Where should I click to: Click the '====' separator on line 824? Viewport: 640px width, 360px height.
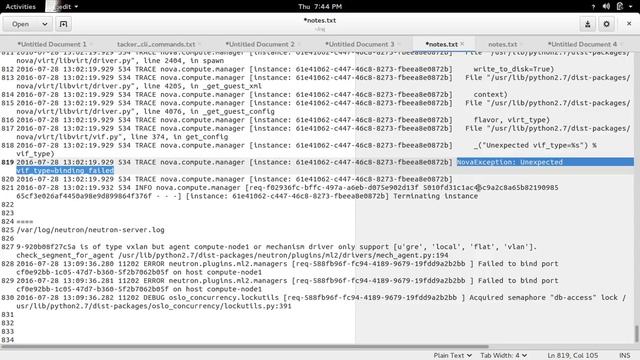tap(24, 221)
